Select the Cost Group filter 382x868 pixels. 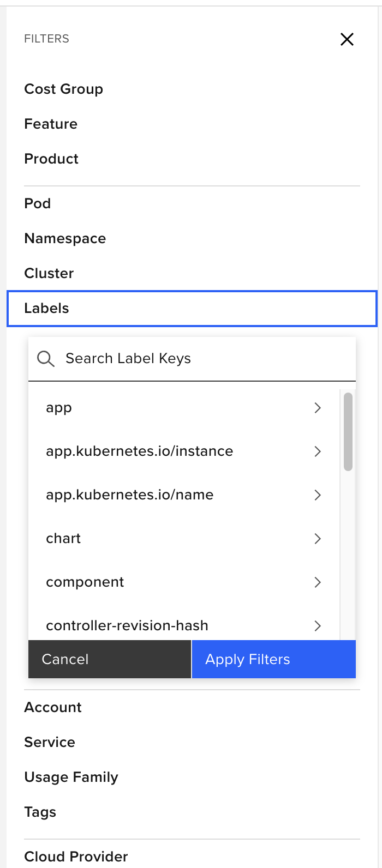64,89
